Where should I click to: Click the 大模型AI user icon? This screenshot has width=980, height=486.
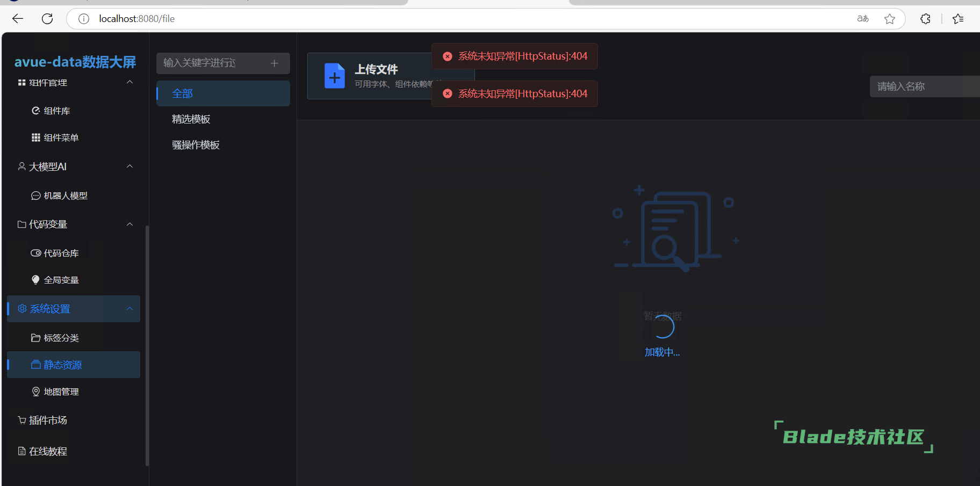22,166
